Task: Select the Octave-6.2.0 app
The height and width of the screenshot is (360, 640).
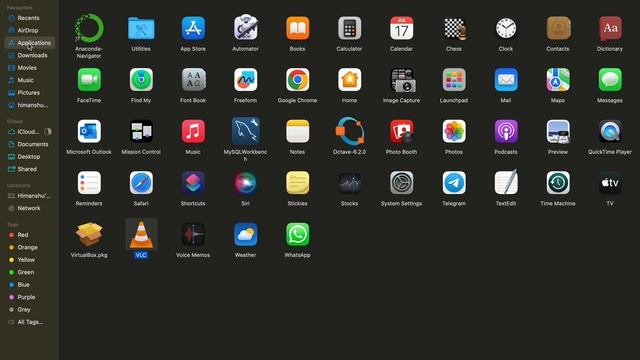Action: [x=349, y=131]
